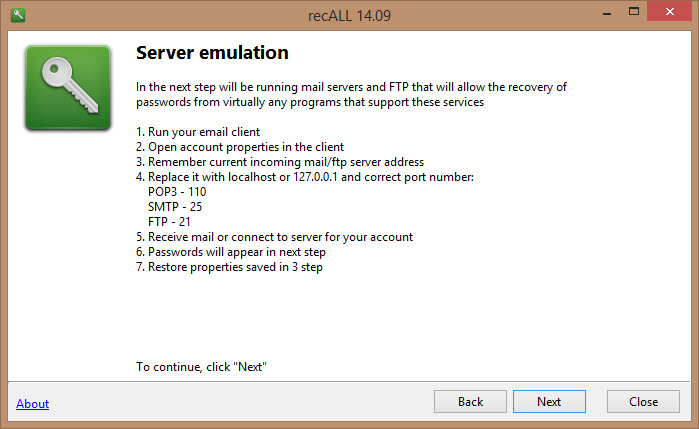Viewport: 699px width, 429px height.
Task: Click the recALL app icon in title bar
Action: point(18,15)
